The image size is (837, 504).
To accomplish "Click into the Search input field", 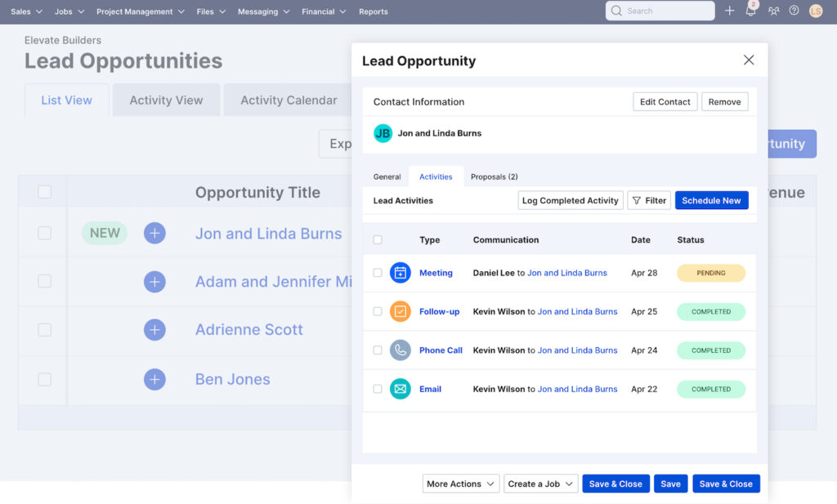I will tap(660, 11).
